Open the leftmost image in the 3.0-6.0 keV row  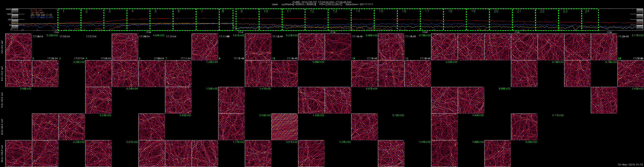(18, 47)
